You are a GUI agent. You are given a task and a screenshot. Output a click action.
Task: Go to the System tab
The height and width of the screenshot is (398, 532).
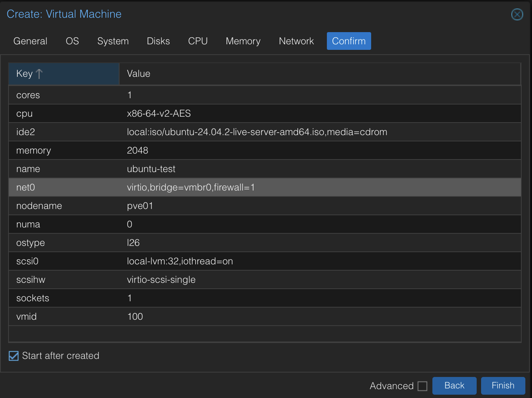tap(113, 41)
